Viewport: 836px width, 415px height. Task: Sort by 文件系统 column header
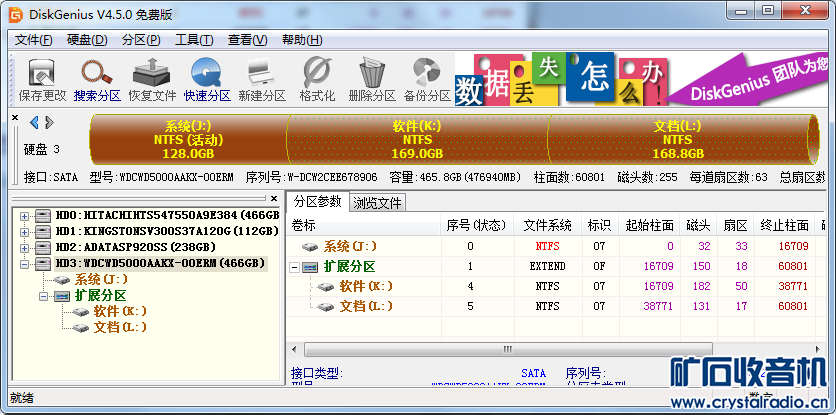(x=548, y=226)
